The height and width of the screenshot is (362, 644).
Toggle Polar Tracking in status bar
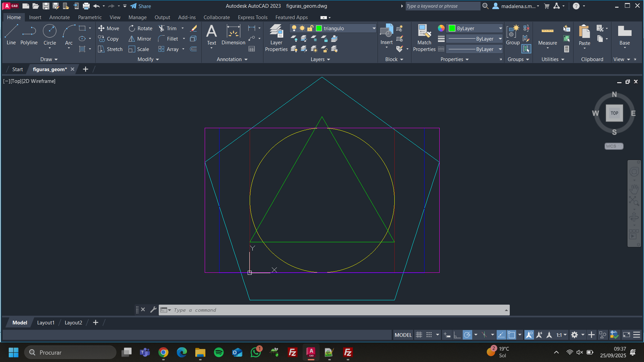pos(467,335)
